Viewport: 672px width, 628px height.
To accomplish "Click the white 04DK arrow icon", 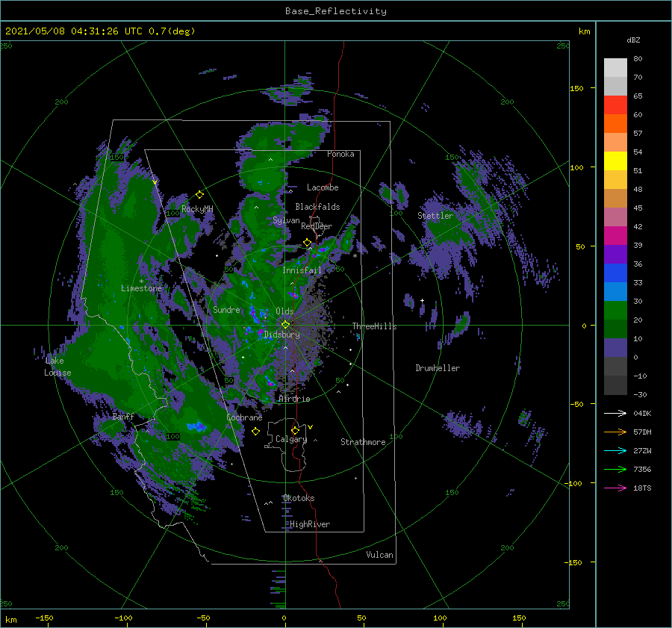I will pyautogui.click(x=615, y=413).
